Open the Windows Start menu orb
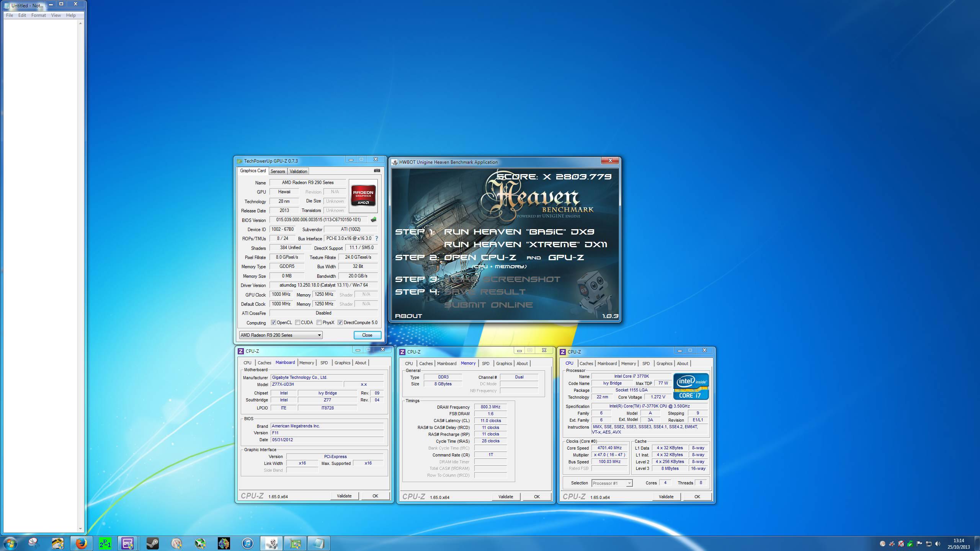 (10, 543)
